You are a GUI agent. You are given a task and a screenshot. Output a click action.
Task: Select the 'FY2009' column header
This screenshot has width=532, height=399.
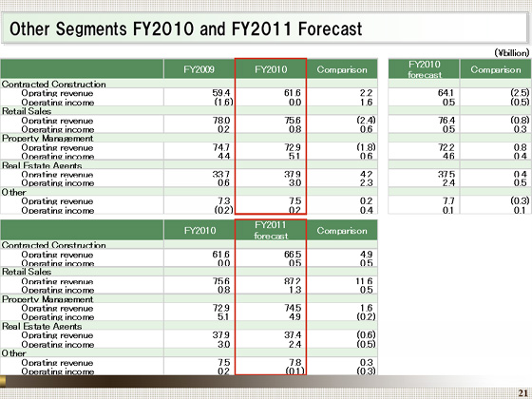[x=199, y=69]
